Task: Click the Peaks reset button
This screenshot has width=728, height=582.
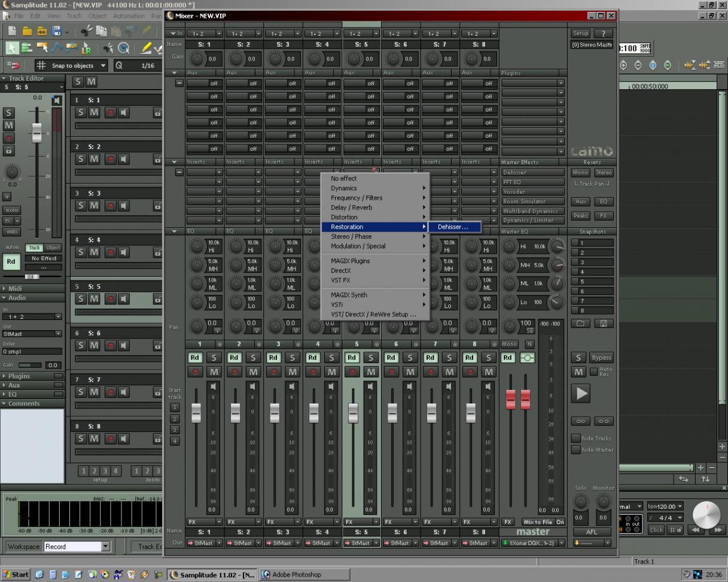Action: 581,215
